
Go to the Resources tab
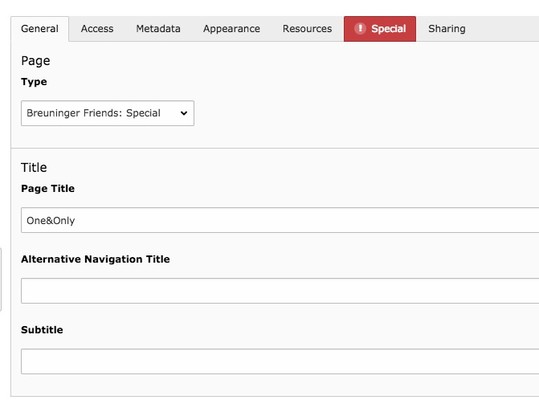point(307,29)
